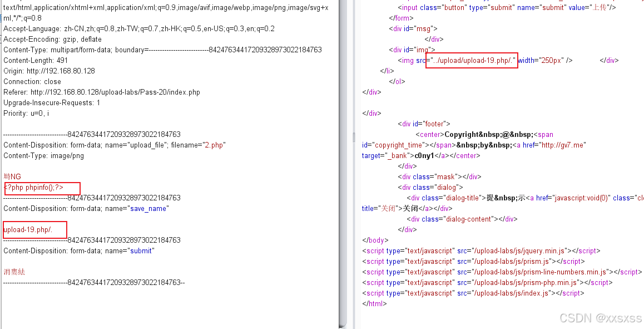Viewport: 644px width, 329px height.
Task: Select the '/upload-labs/js/prism.js' script line
Action: coord(473,262)
